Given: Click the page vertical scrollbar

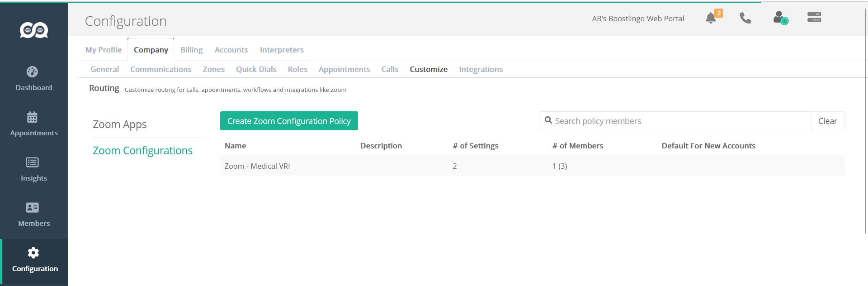Looking at the screenshot, I should tap(866, 121).
